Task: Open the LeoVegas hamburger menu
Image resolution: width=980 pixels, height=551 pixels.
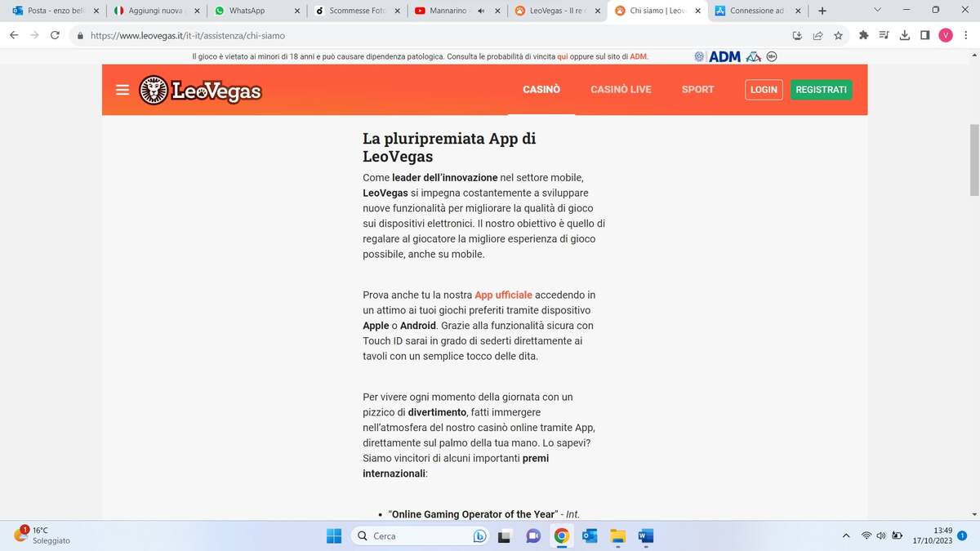Action: coord(122,90)
